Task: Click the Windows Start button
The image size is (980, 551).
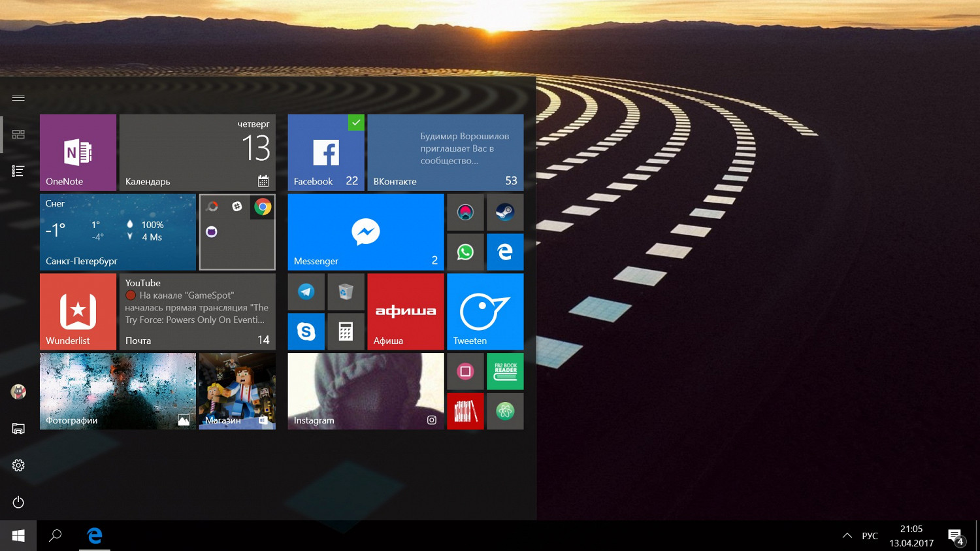Action: pyautogui.click(x=18, y=536)
